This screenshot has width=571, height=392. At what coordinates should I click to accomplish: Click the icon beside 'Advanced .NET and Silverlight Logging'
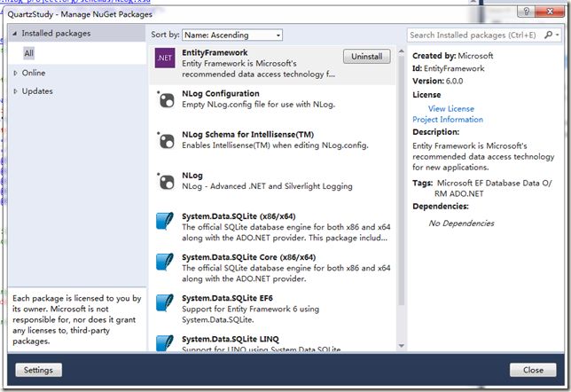(166, 181)
